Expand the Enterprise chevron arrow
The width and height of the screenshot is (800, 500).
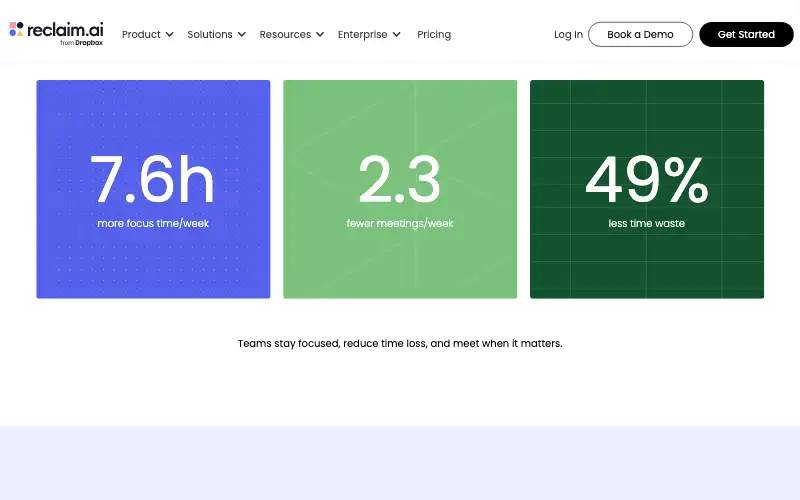396,35
